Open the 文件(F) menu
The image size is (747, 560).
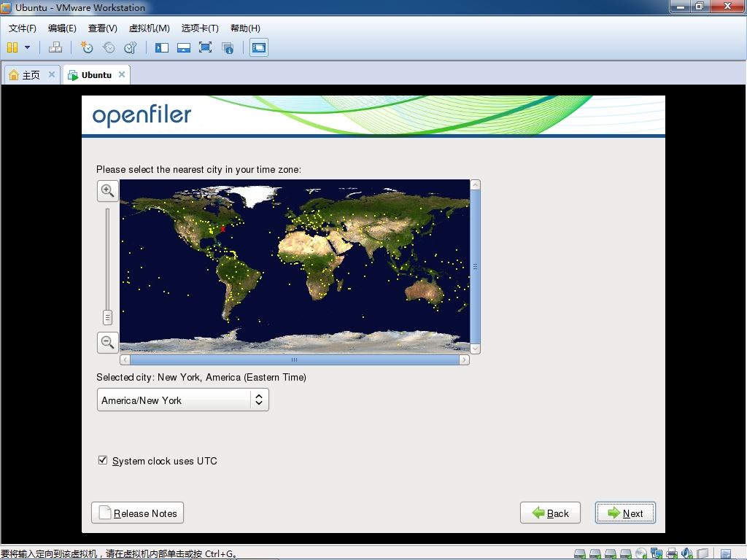pyautogui.click(x=23, y=28)
